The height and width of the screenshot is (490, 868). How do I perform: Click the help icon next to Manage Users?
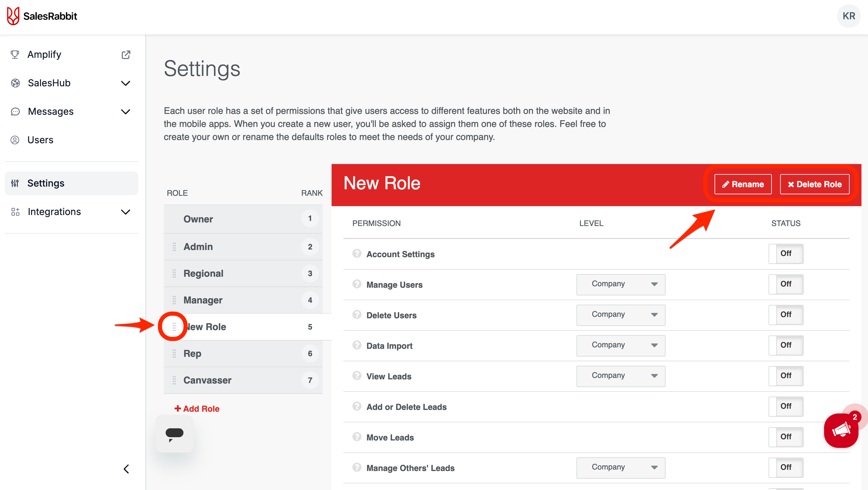[x=357, y=284]
